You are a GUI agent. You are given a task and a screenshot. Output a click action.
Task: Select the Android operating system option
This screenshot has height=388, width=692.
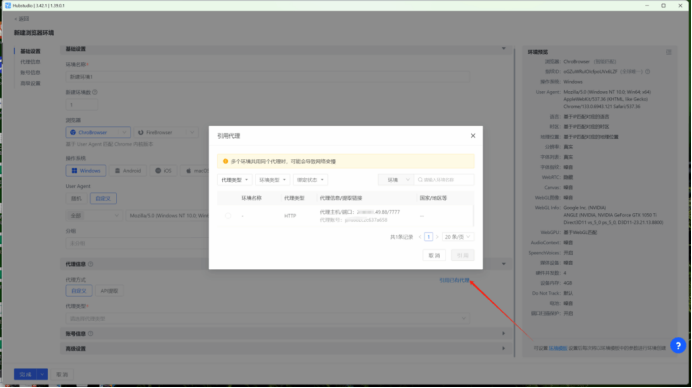tap(128, 171)
